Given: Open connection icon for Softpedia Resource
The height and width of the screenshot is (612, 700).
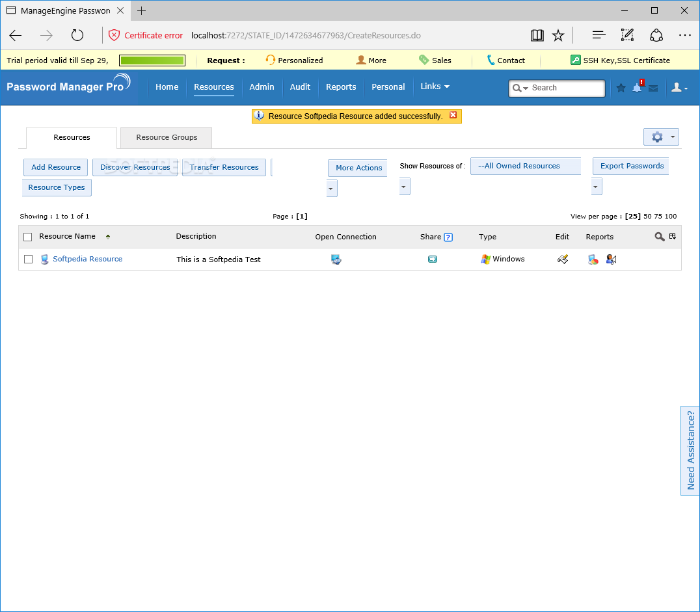Looking at the screenshot, I should tap(336, 259).
